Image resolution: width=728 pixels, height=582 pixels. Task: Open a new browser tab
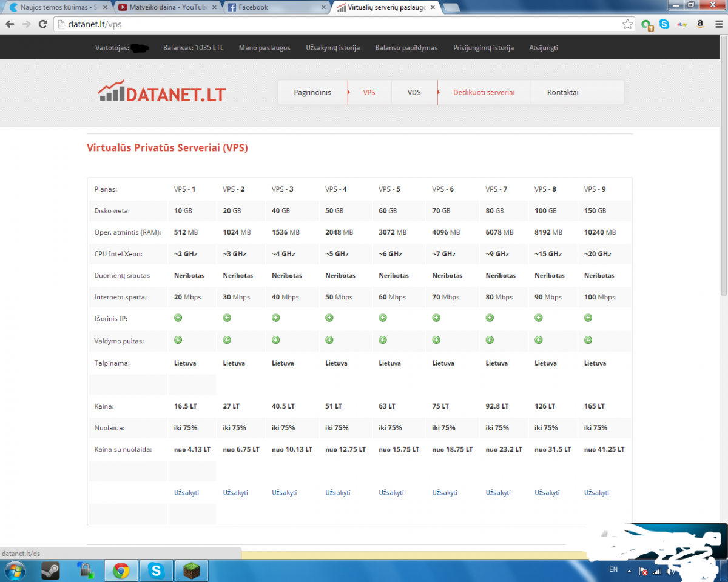click(451, 8)
